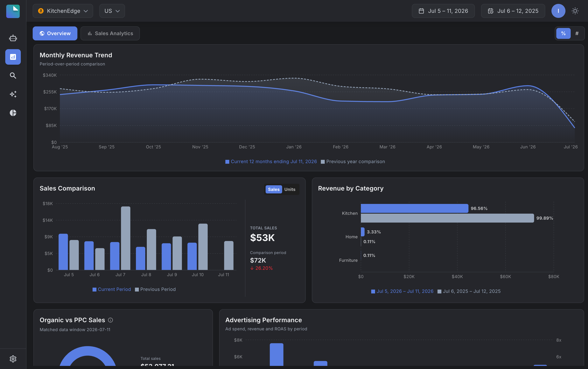Click the Monthly Revenue Trend heading

76,55
